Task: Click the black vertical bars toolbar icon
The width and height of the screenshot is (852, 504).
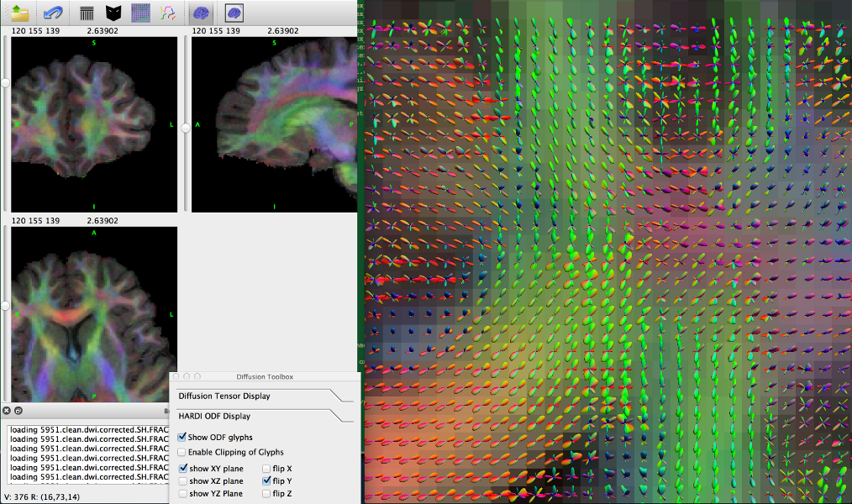Action: click(86, 13)
